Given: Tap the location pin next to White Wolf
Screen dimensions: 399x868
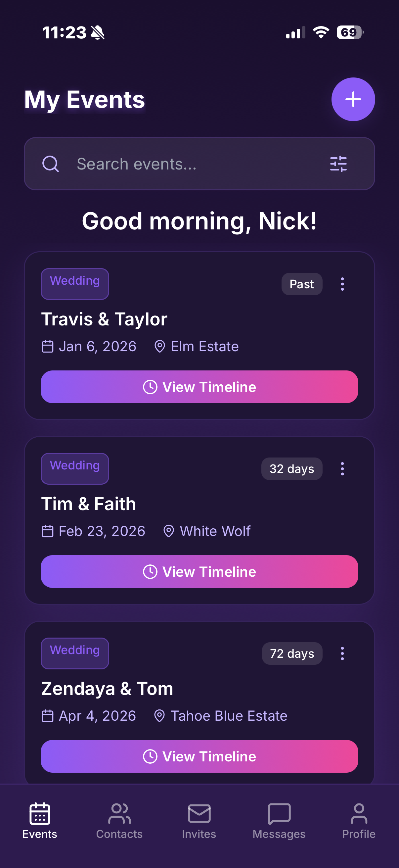Looking at the screenshot, I should pos(169,531).
